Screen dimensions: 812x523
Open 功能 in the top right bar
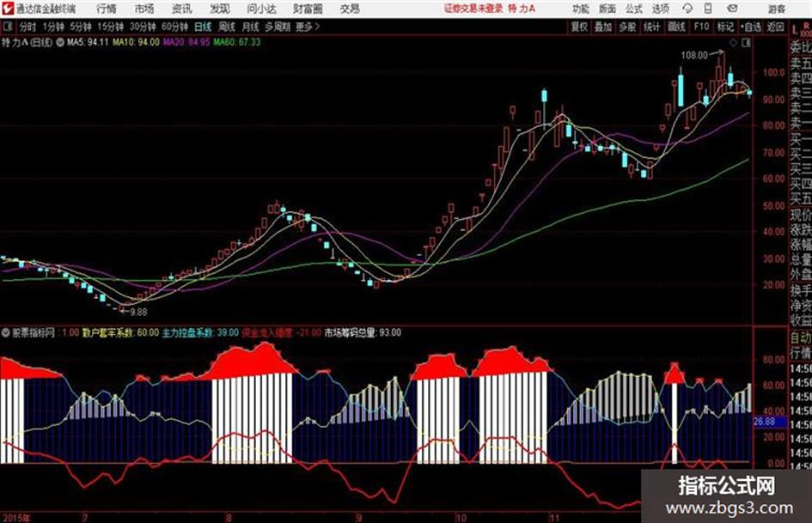pyautogui.click(x=581, y=9)
